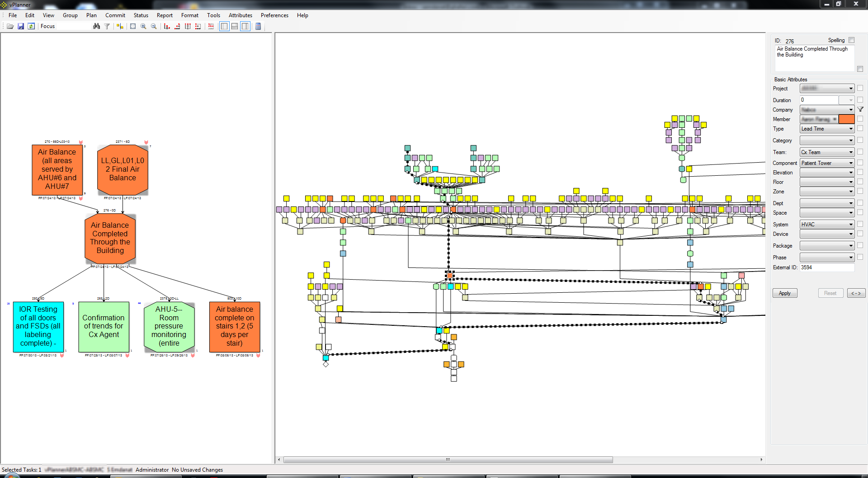
Task: Open the Company dropdown
Action: 827,110
